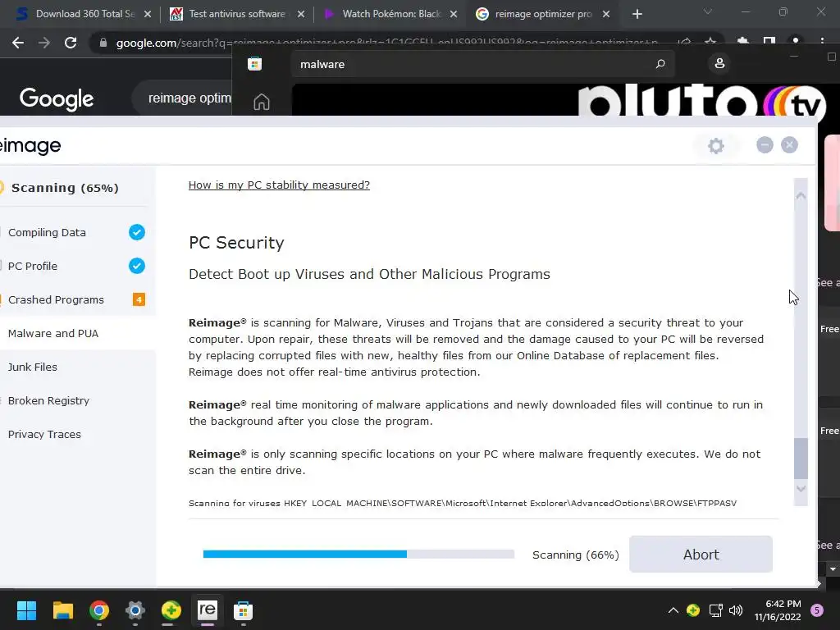Open Windows Start menu
The image size is (840, 630).
[x=26, y=610]
